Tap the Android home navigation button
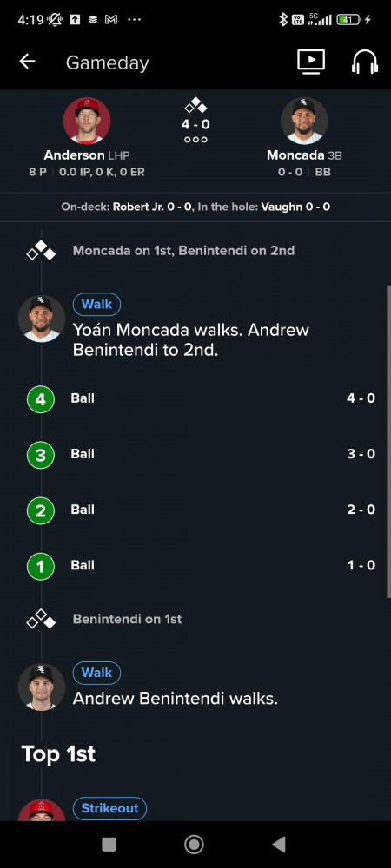 (194, 845)
